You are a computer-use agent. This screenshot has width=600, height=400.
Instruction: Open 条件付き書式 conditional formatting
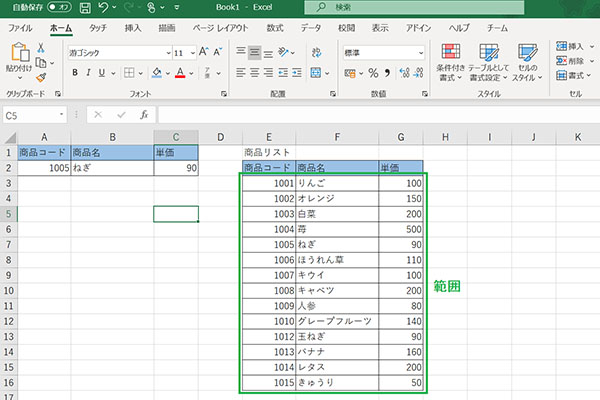(x=451, y=62)
